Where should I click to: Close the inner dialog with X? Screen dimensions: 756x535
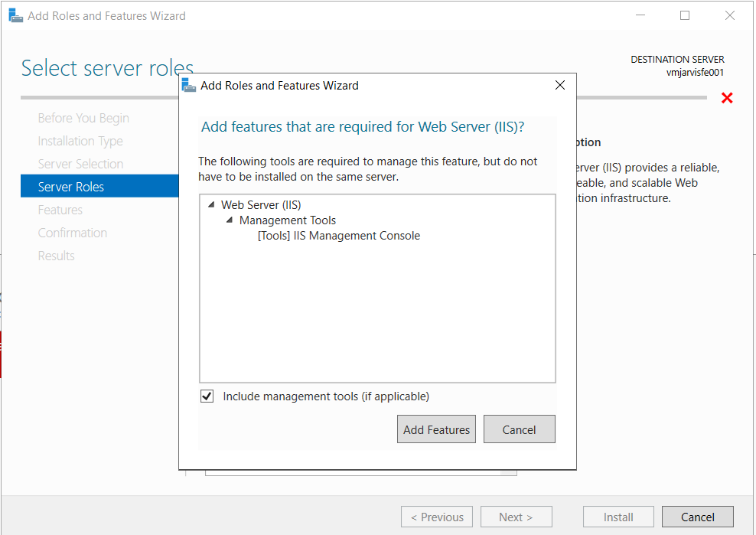click(x=560, y=85)
